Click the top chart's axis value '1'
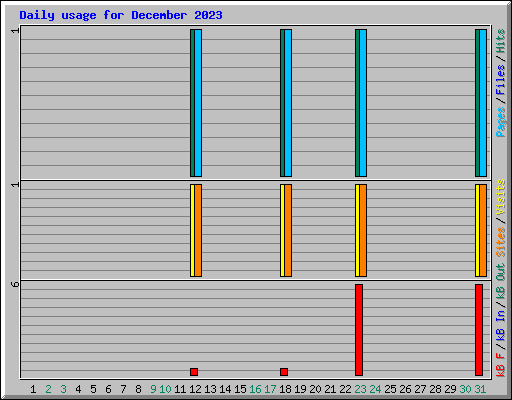The image size is (512, 400). [x=15, y=31]
